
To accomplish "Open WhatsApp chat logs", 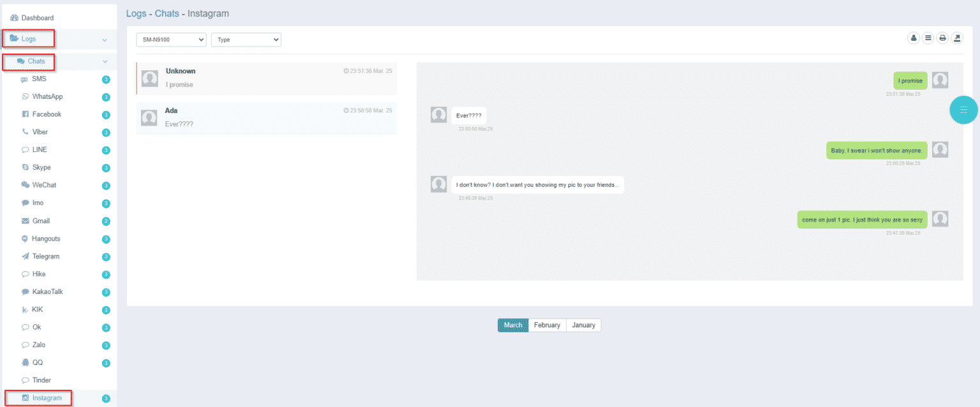I will click(x=47, y=97).
